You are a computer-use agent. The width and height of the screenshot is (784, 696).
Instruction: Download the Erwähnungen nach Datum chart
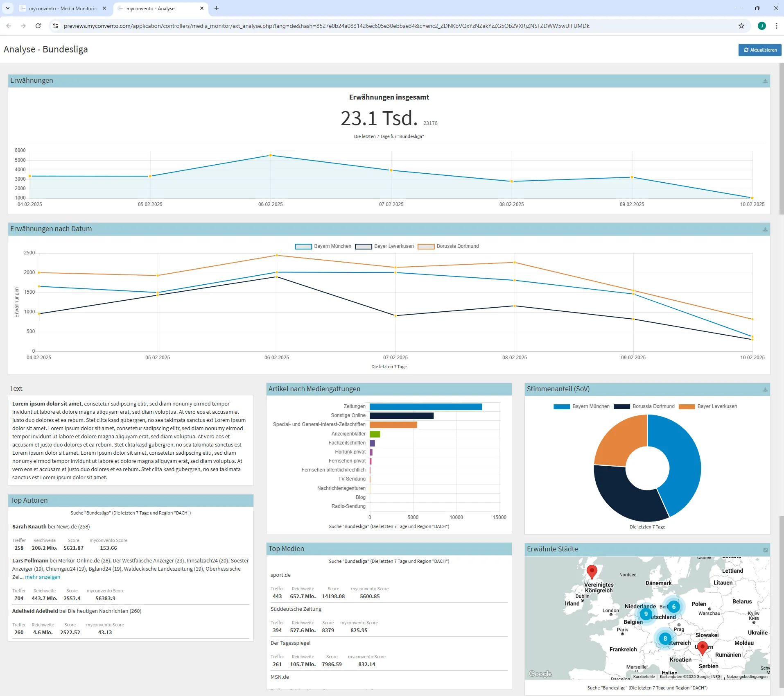click(765, 229)
